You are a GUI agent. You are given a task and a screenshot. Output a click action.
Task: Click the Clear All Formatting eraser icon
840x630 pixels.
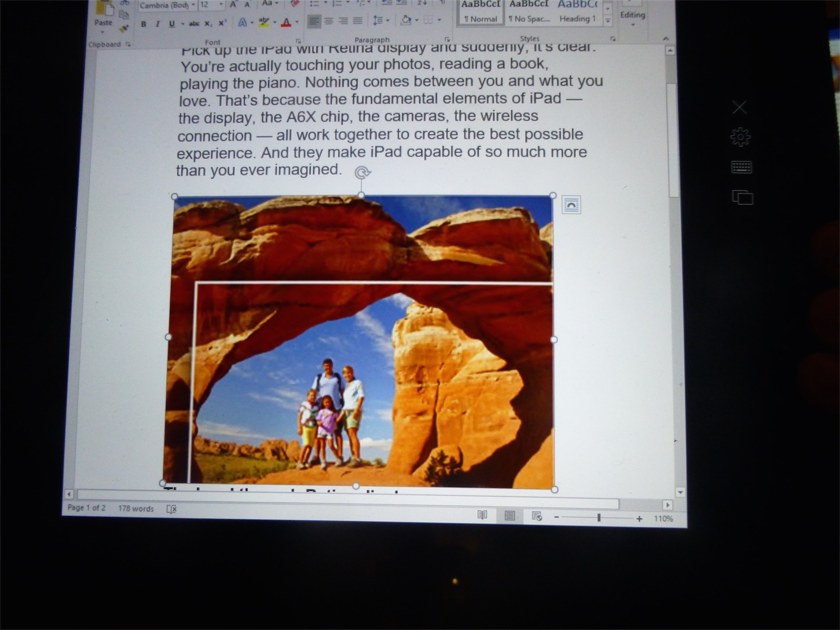(295, 4)
